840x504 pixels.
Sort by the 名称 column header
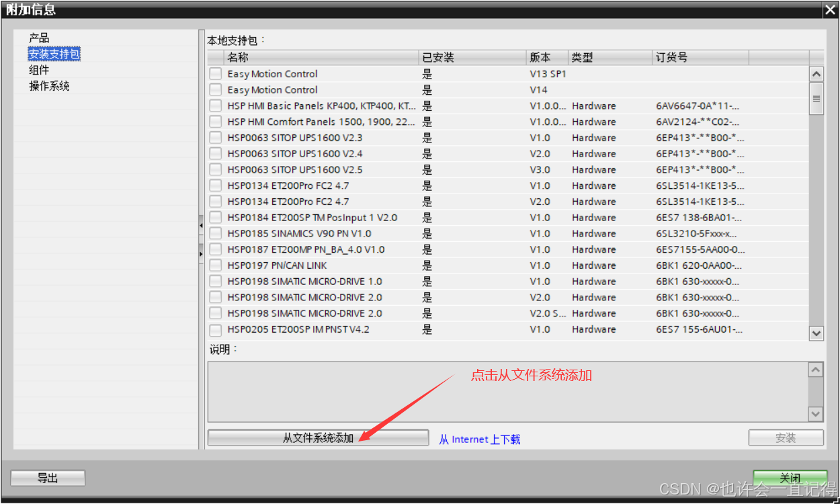321,58
